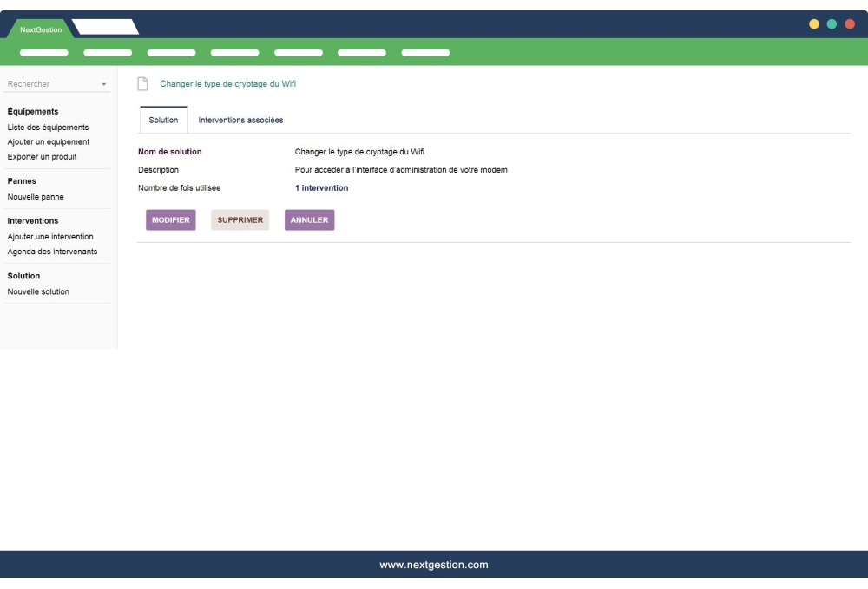Visit the www.nextgestion.com footer link

point(434,564)
